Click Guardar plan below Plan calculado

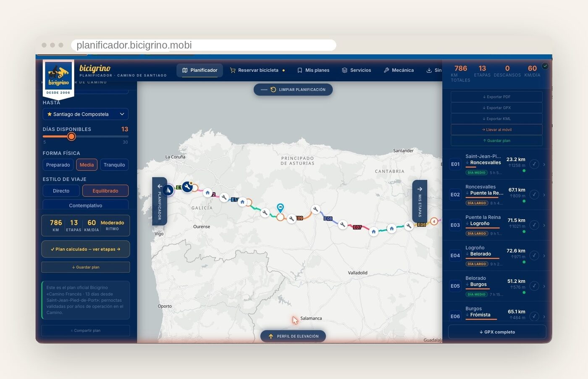click(x=86, y=267)
